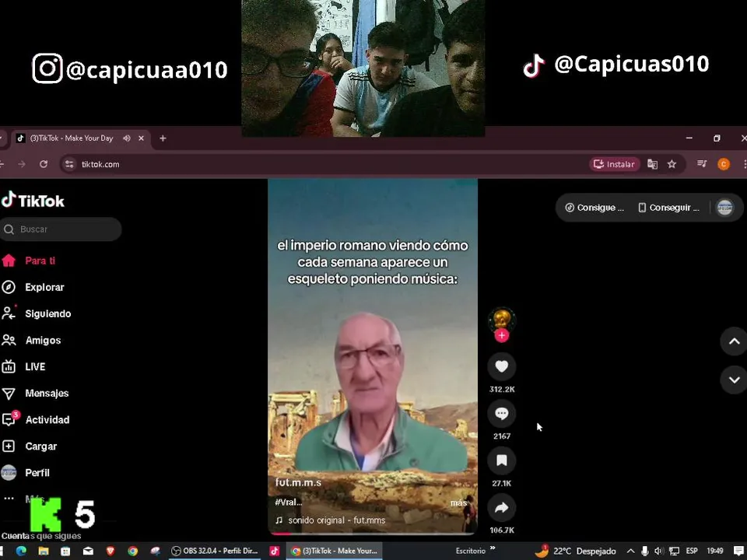
Task: Click the Instalar app button in address bar
Action: click(615, 164)
